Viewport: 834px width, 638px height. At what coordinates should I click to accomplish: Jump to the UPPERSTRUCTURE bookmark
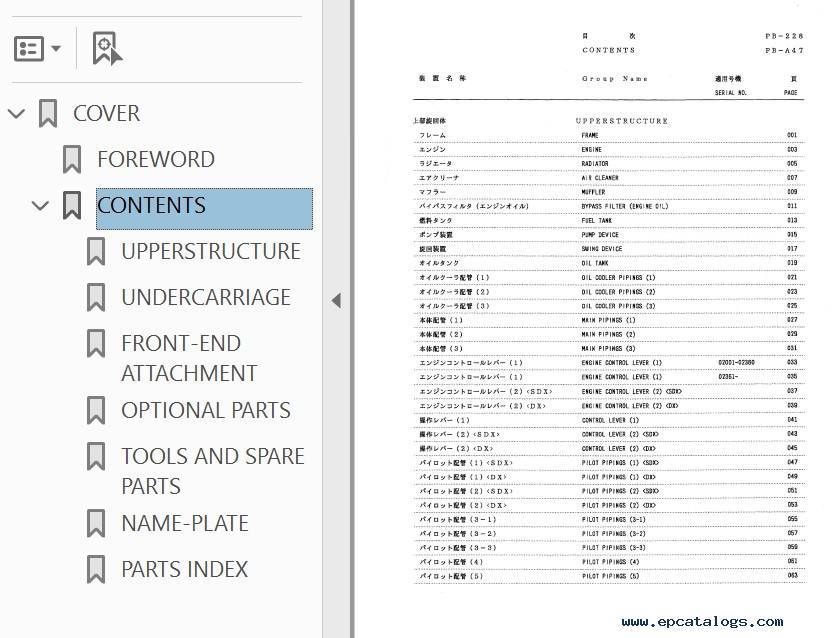pyautogui.click(x=211, y=251)
